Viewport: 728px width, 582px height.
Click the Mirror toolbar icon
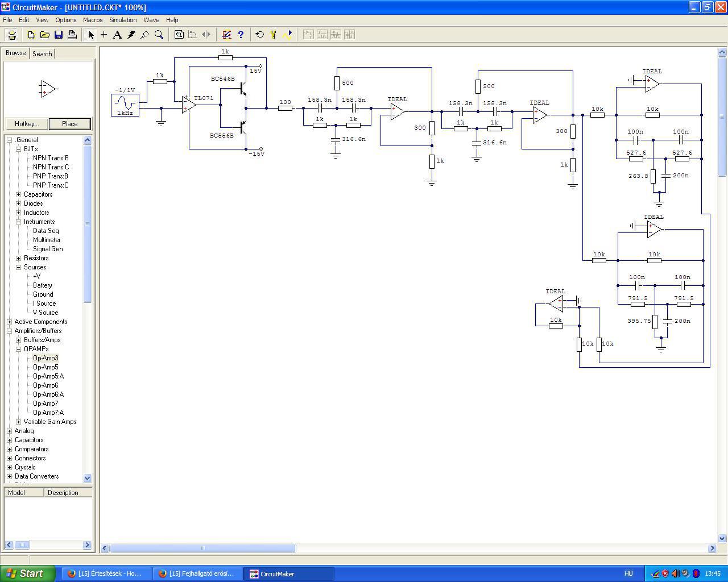pyautogui.click(x=206, y=35)
